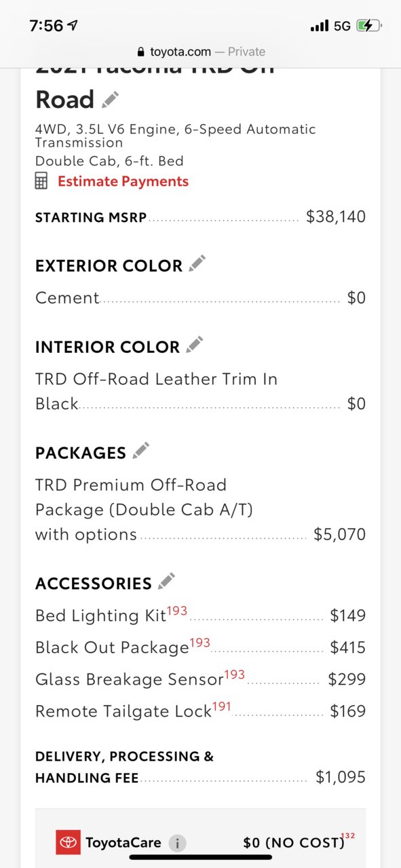
Task: Open footnote 193 next to Bed Lighting Kit
Action: 176,611
